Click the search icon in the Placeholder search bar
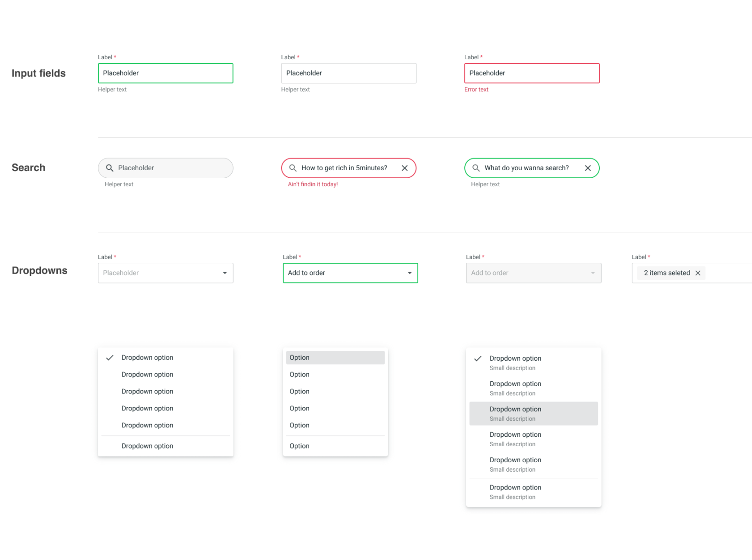 click(110, 168)
